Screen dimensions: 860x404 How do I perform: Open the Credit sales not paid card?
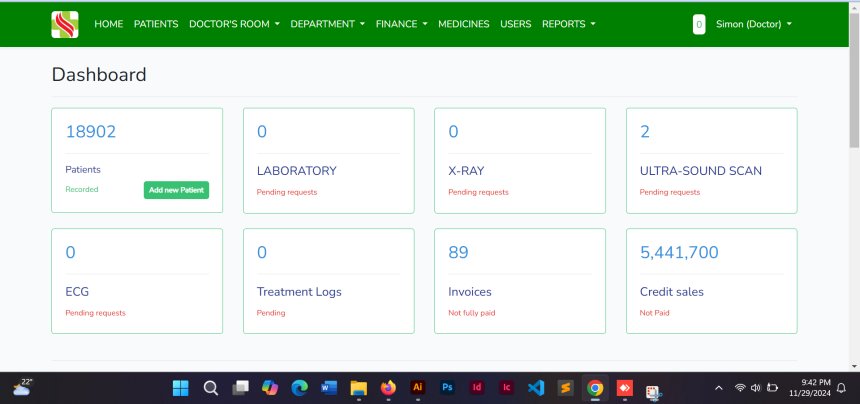pyautogui.click(x=711, y=281)
